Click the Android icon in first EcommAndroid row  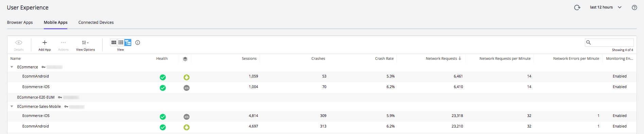tap(187, 77)
